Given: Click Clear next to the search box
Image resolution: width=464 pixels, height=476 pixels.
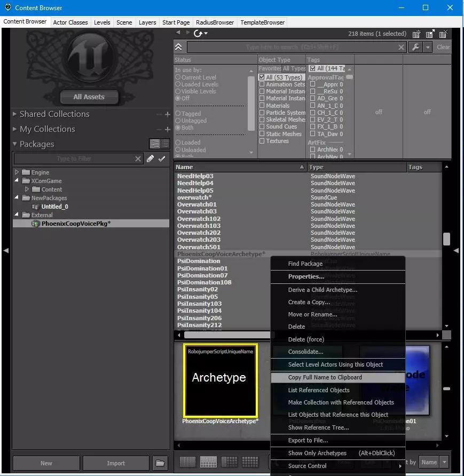Looking at the screenshot, I should point(443,47).
